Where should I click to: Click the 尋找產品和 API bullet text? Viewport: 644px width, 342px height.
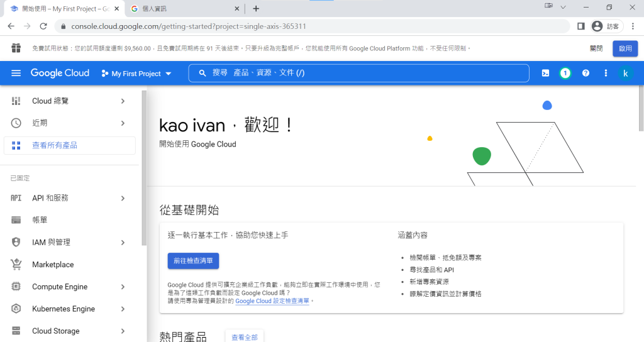tap(431, 270)
